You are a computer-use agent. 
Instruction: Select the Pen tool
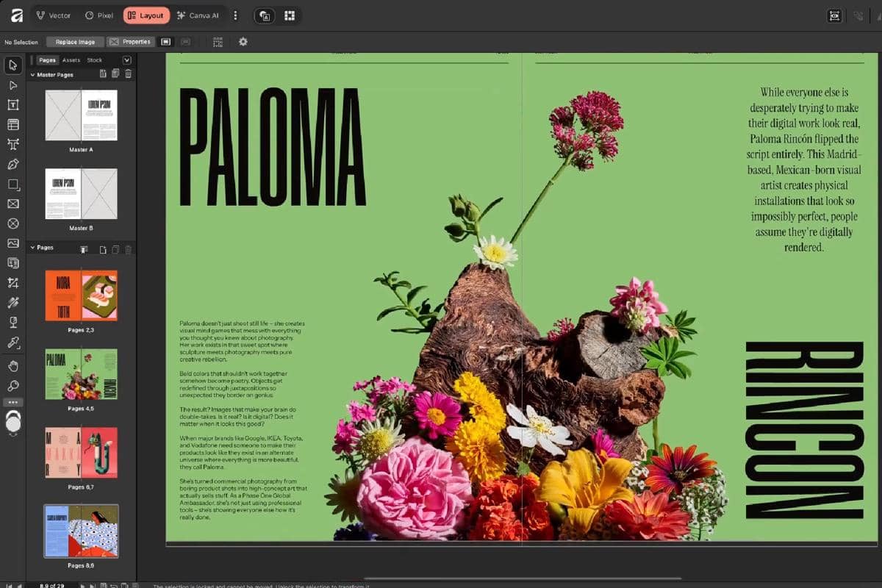13,164
